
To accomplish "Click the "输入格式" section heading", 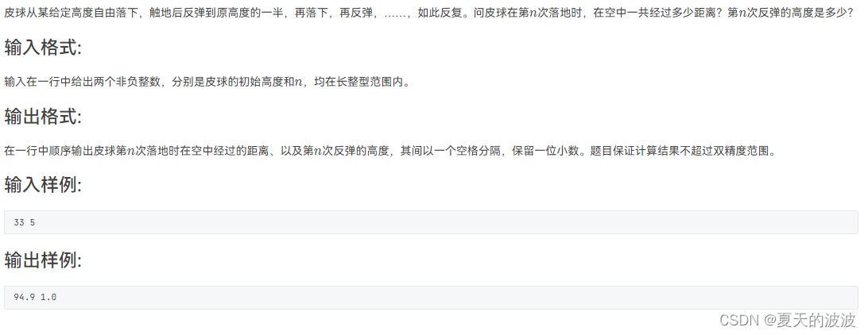I will 43,48.
